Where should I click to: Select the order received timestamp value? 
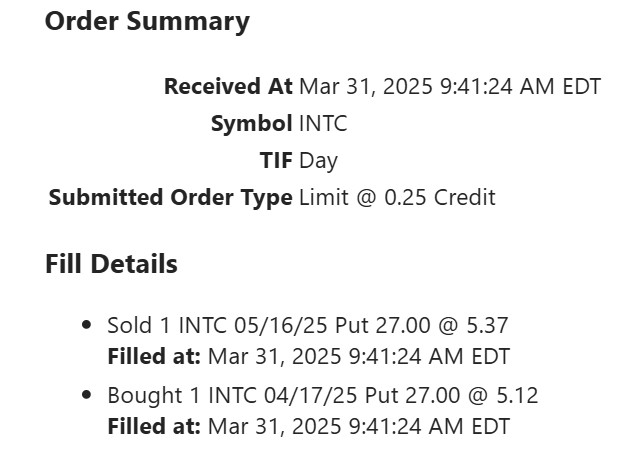pyautogui.click(x=449, y=86)
